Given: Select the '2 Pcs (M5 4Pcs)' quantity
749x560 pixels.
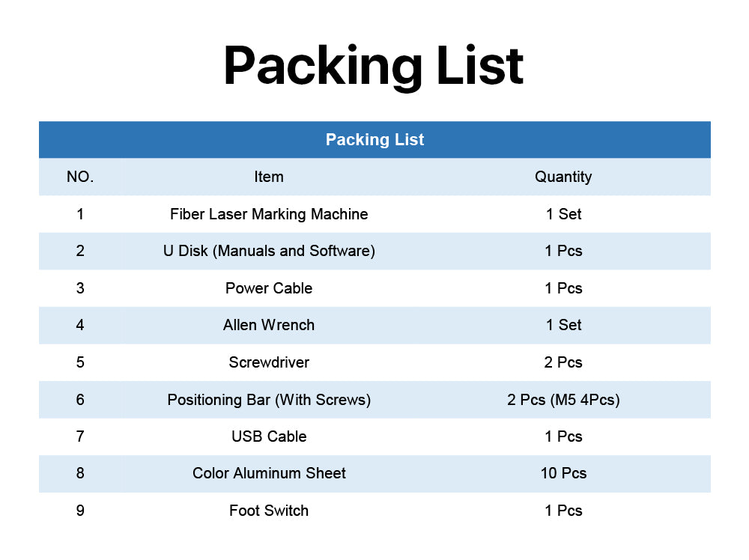Looking at the screenshot, I should [564, 400].
